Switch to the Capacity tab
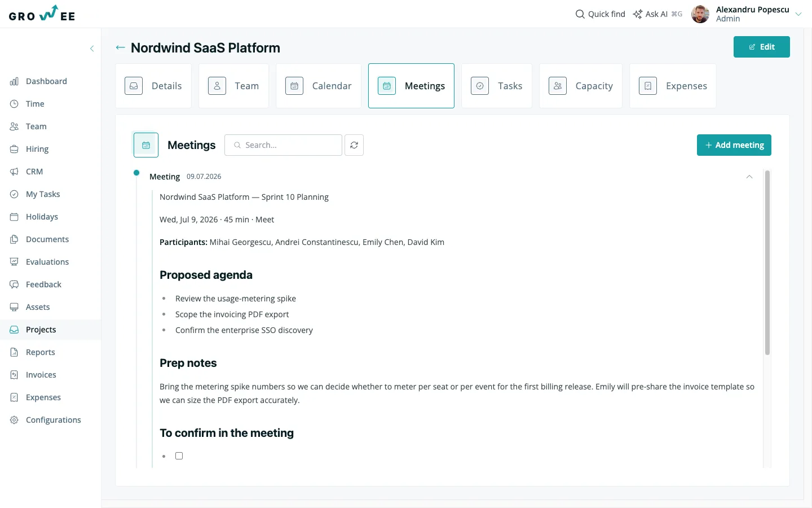The width and height of the screenshot is (812, 508). (x=581, y=86)
